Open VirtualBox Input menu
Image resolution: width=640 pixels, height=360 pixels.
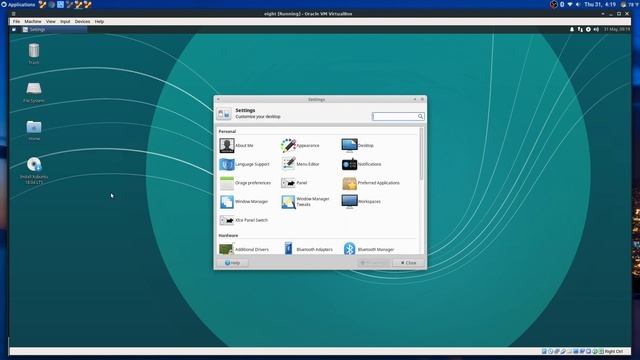pos(65,21)
